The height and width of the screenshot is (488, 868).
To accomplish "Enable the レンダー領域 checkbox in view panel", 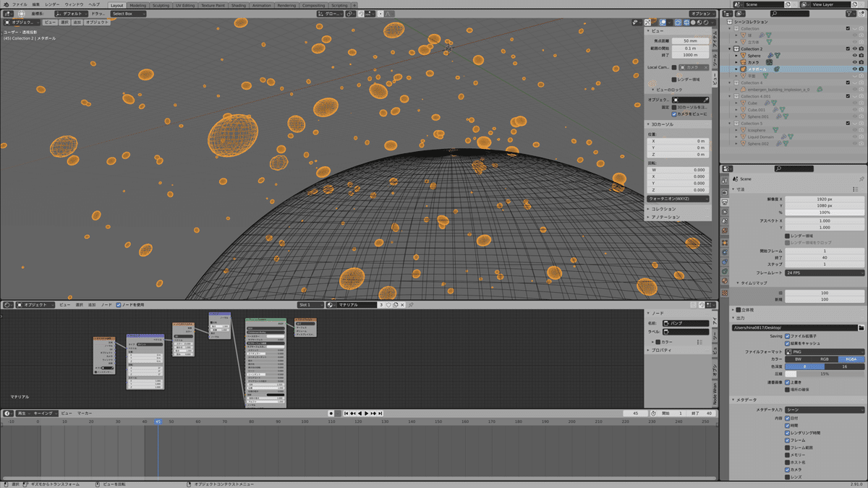I will [674, 80].
